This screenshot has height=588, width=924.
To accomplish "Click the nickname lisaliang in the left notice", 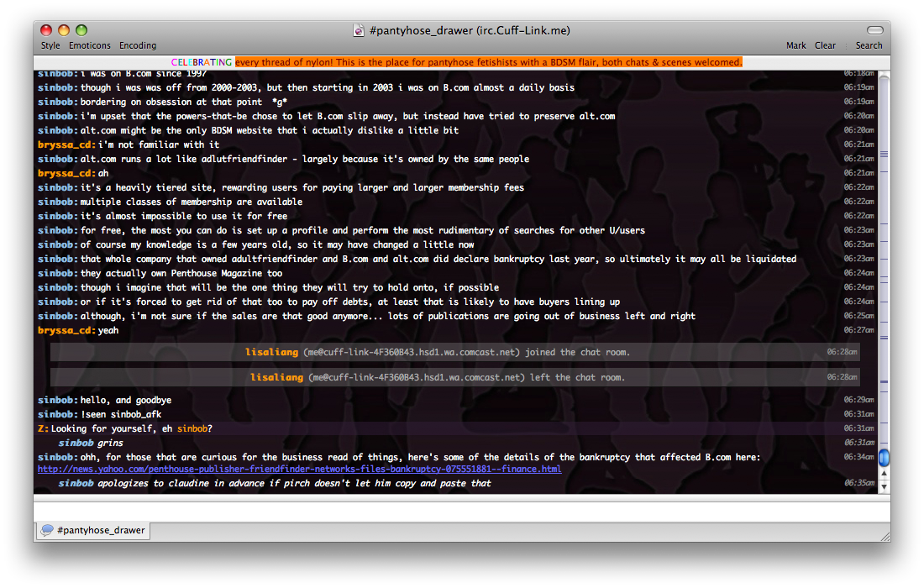I will tap(276, 377).
